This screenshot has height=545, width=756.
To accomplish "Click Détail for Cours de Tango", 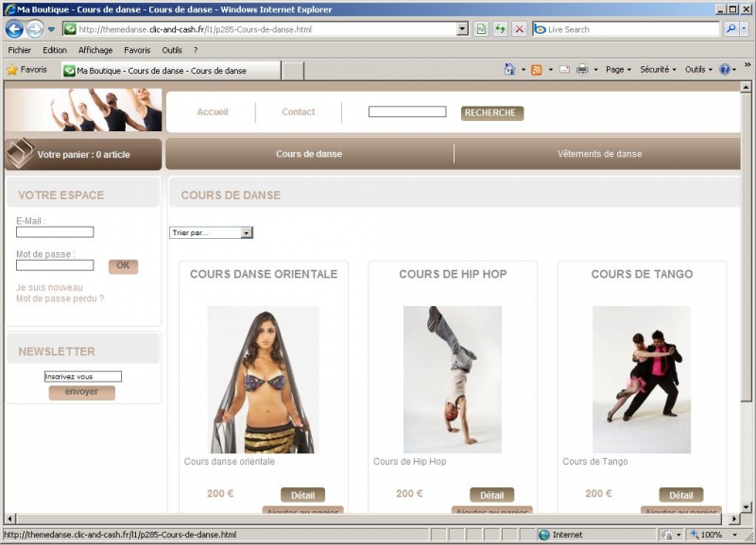I will pyautogui.click(x=680, y=495).
